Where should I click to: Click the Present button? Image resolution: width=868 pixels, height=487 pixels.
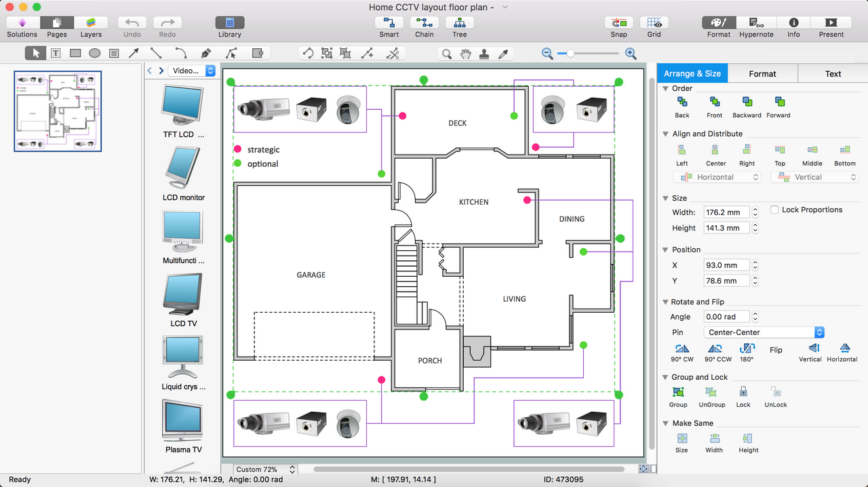(831, 23)
